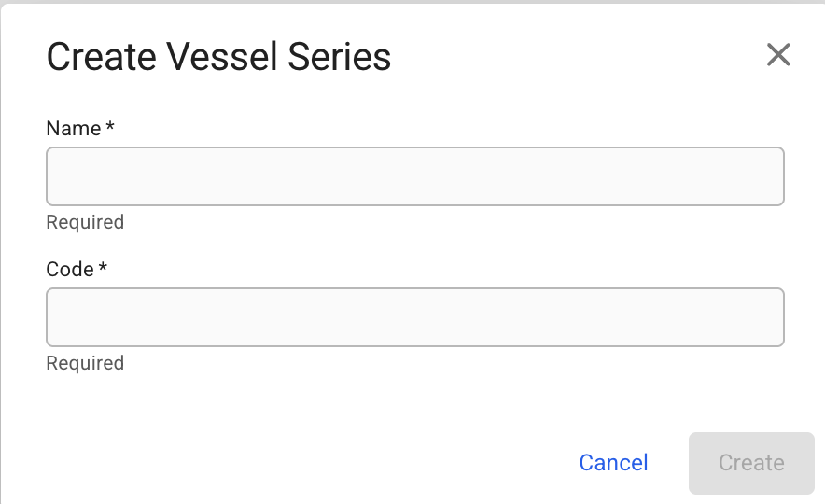Viewport: 825px width, 504px height.
Task: Click the 'Create Vessel Series' dialog title
Action: coord(218,58)
